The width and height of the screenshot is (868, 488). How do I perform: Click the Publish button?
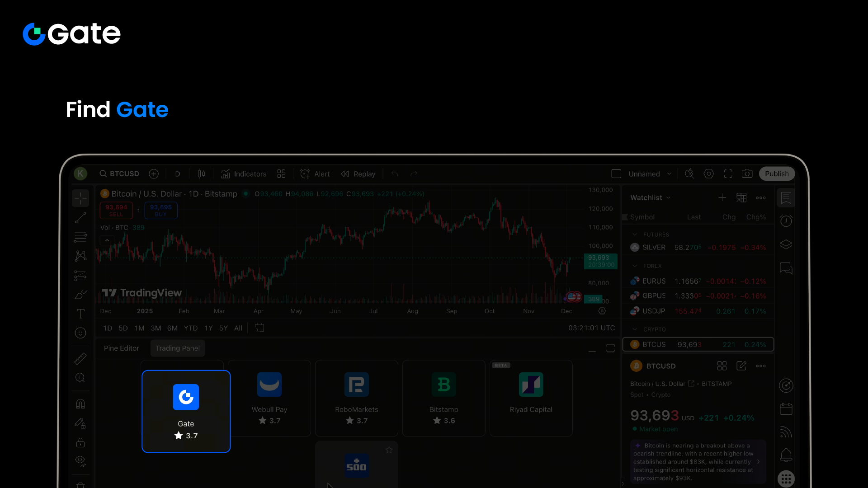[x=776, y=174]
